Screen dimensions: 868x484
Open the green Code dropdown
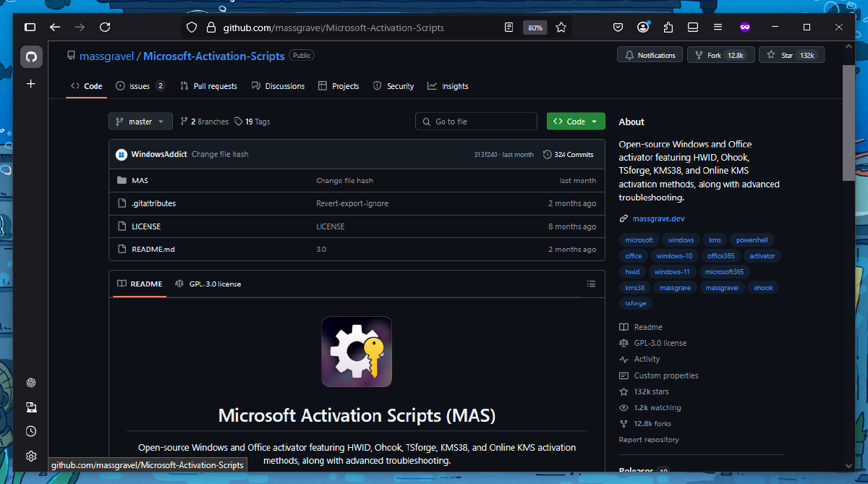(x=576, y=122)
